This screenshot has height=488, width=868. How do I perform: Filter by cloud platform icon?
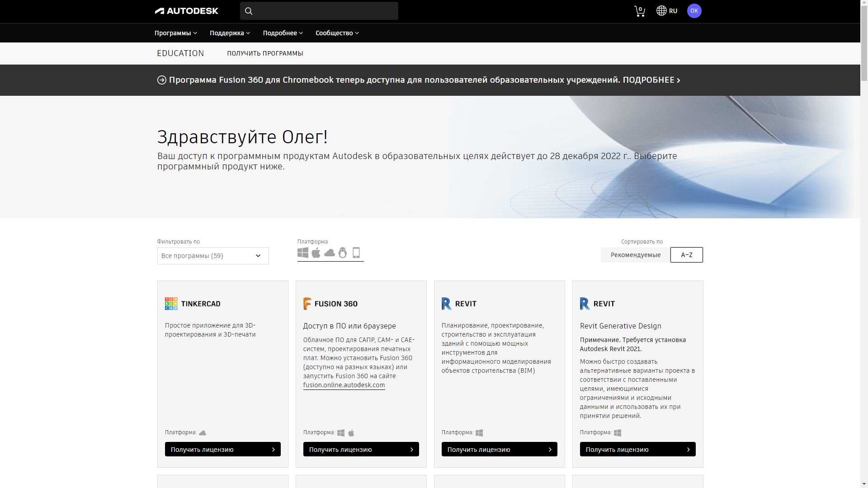330,253
